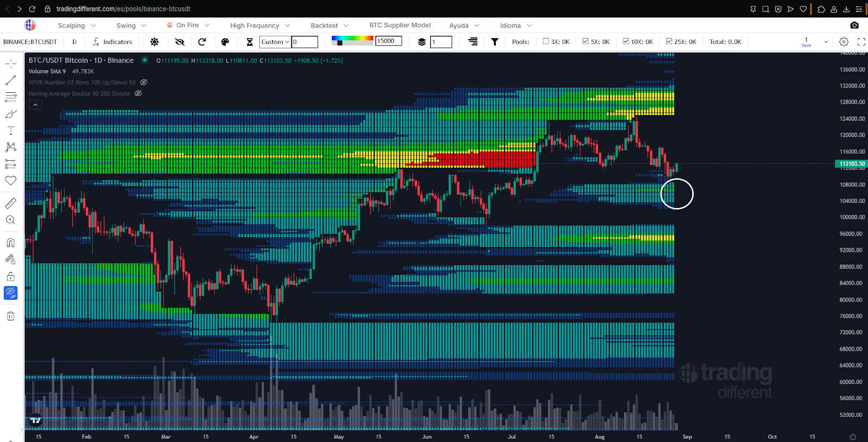Screen dimensions: 868x442
Task: Click the 15000 threshold input field
Action: (x=388, y=41)
